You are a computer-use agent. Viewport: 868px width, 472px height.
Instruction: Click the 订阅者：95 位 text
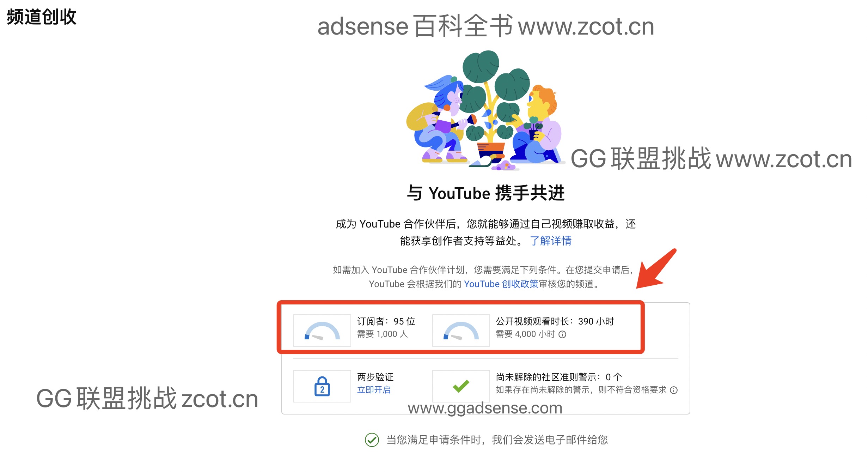point(386,321)
